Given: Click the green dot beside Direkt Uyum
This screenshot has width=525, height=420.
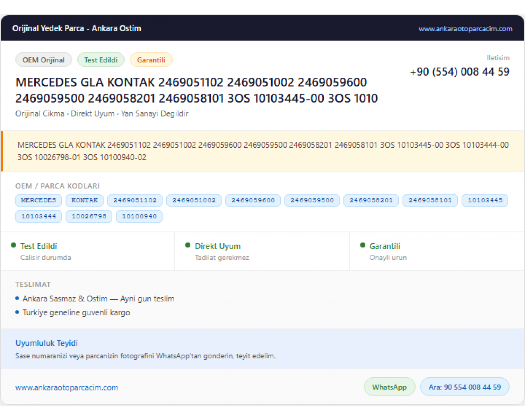Looking at the screenshot, I should [188, 245].
